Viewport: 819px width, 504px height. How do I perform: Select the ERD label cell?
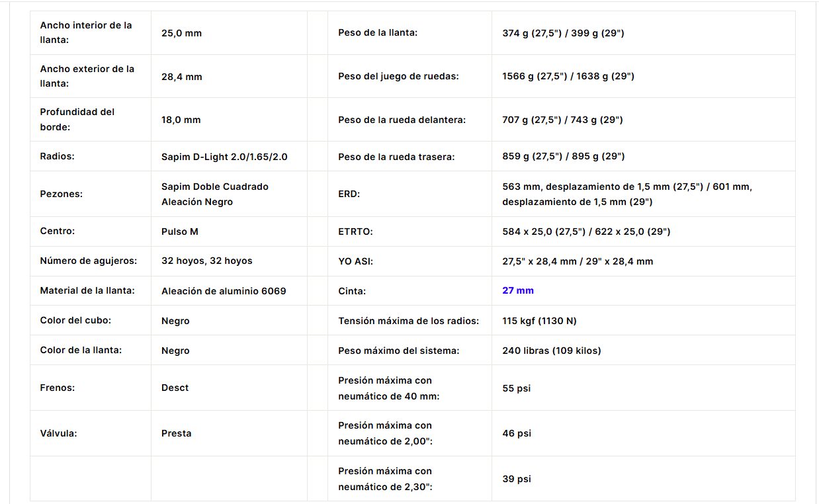(x=409, y=194)
